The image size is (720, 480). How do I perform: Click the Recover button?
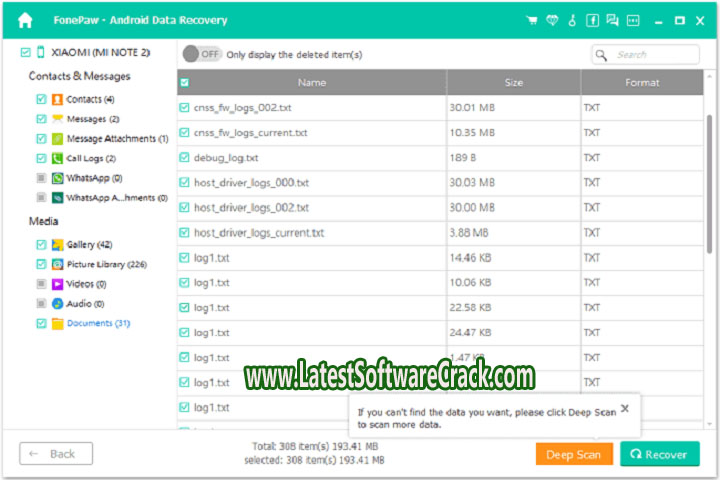point(660,455)
